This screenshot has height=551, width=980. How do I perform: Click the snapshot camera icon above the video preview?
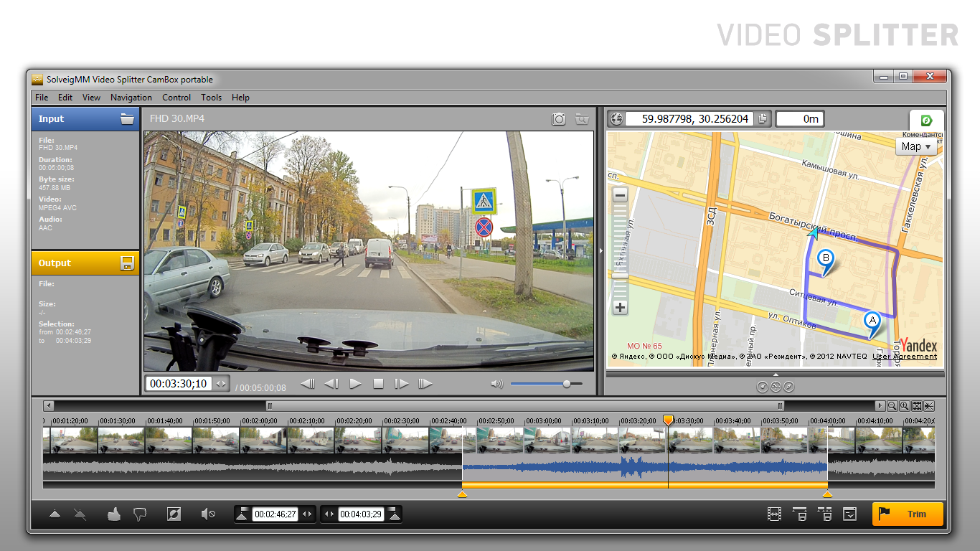click(558, 120)
